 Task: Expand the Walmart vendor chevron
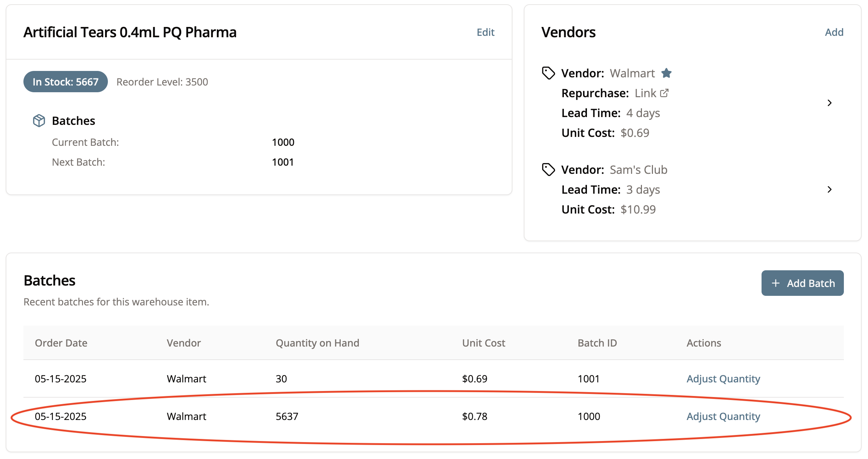click(x=829, y=103)
